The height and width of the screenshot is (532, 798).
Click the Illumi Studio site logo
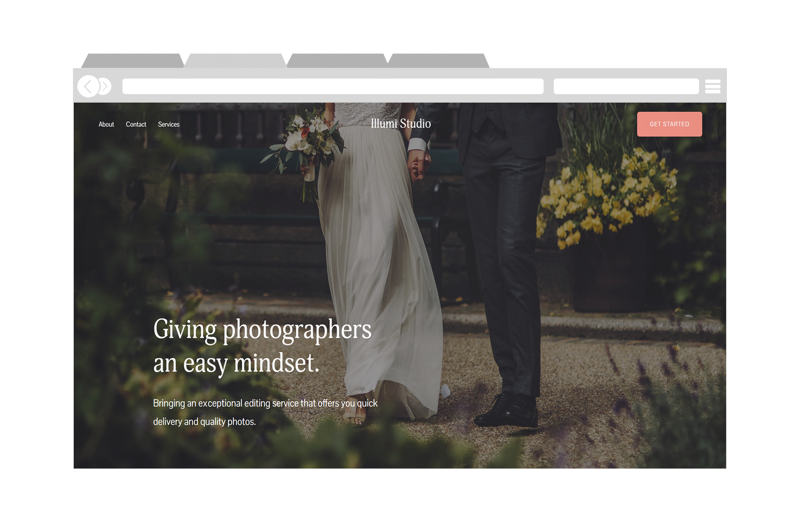click(x=401, y=124)
